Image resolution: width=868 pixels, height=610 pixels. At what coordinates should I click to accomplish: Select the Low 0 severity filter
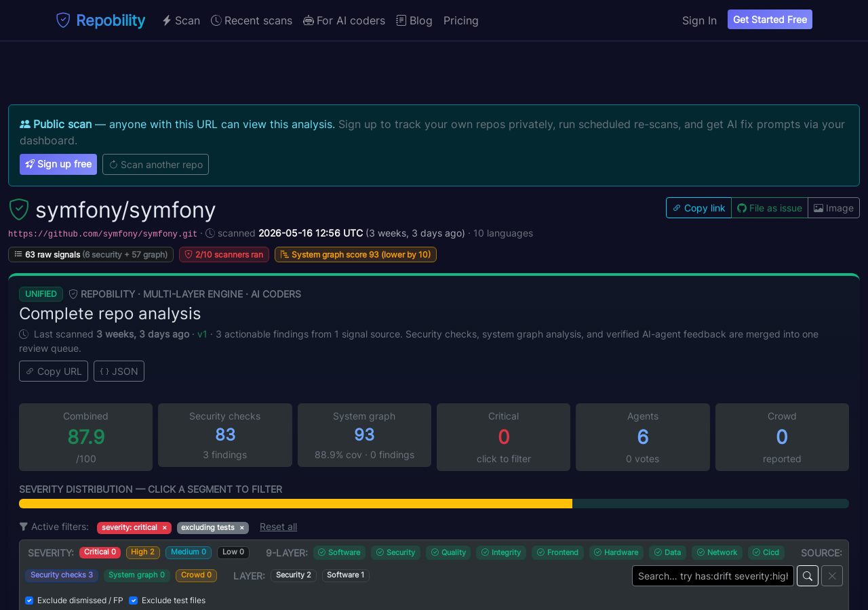tap(233, 552)
